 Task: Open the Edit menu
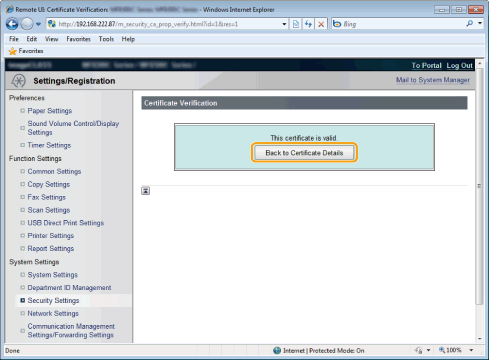pos(32,39)
